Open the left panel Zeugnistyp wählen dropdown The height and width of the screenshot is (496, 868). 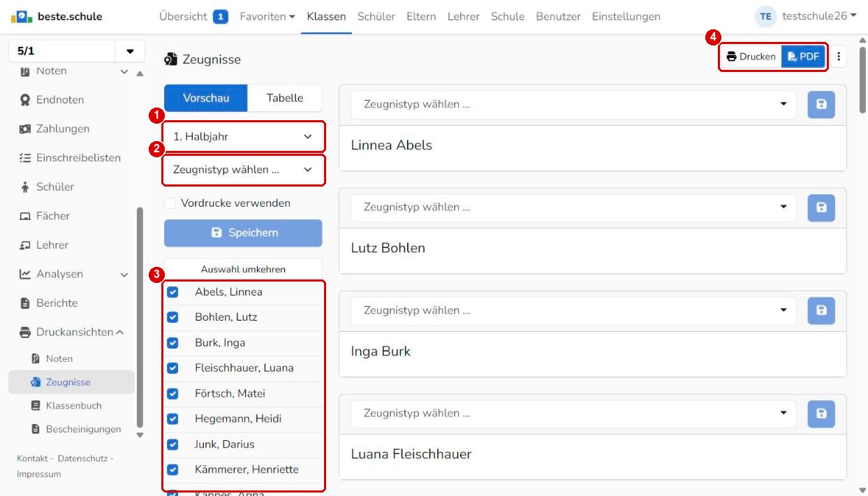[243, 170]
